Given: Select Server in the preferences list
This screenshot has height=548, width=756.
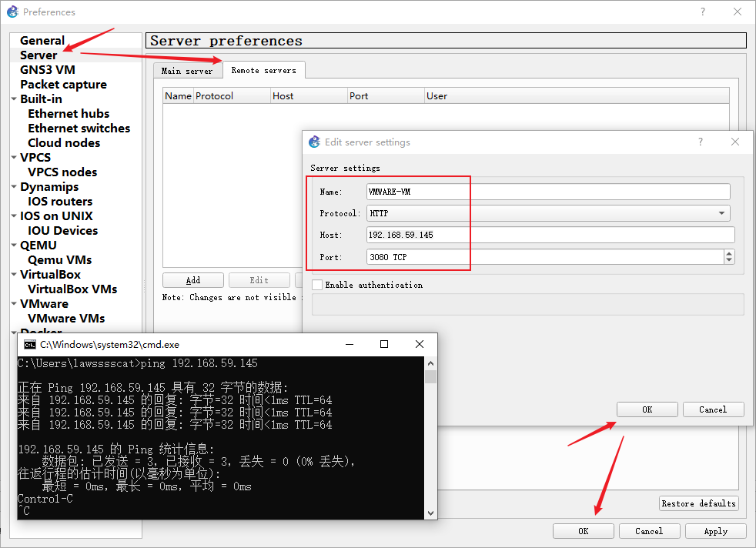Looking at the screenshot, I should coord(38,55).
